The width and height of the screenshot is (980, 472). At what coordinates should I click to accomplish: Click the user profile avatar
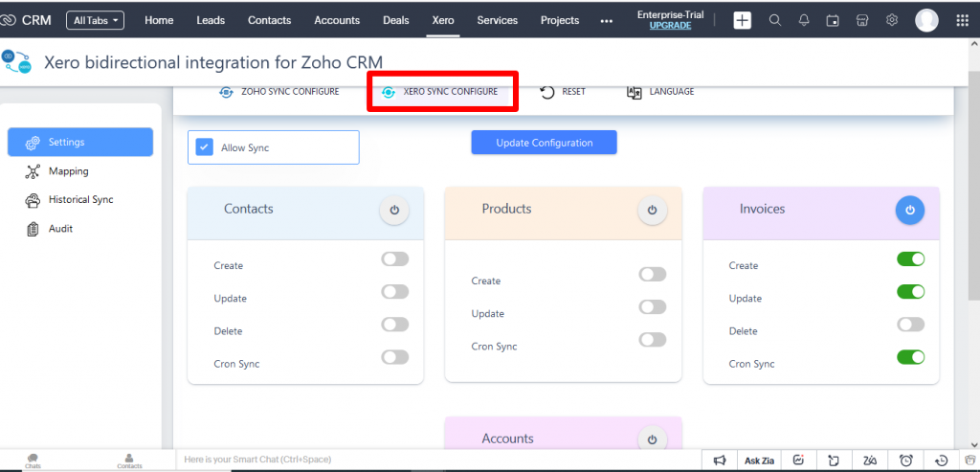pos(926,21)
